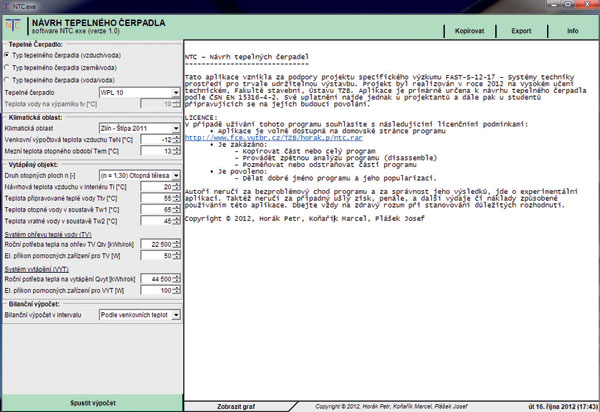The image size is (600, 412).
Task: Run calculation with Spustit výpočet
Action: (x=93, y=403)
